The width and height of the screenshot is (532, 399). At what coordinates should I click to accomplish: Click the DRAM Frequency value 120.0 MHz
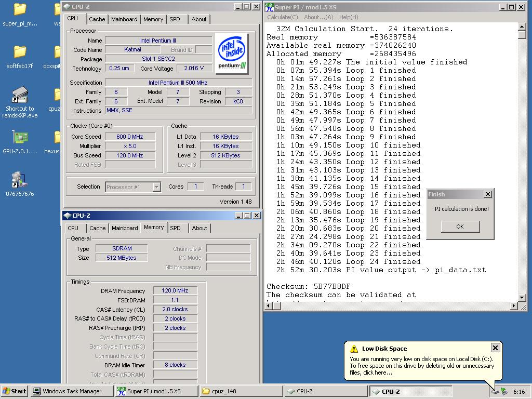pos(175,290)
